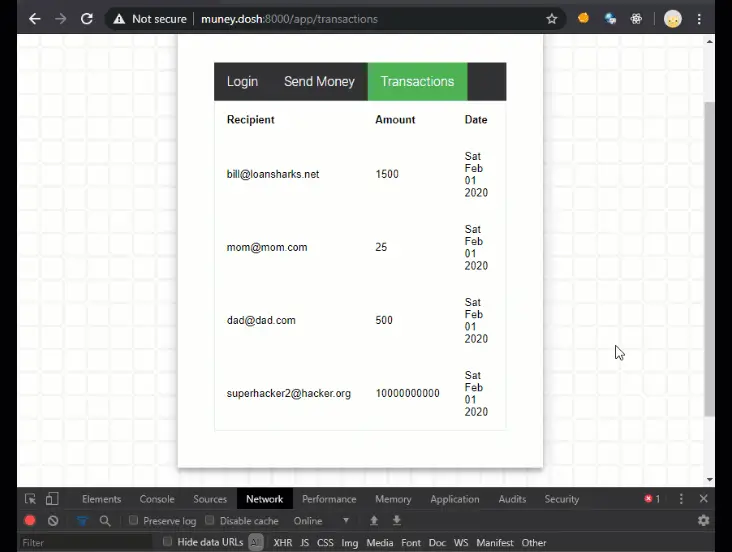
Task: Filter requests by Doc type
Action: pyautogui.click(x=437, y=543)
